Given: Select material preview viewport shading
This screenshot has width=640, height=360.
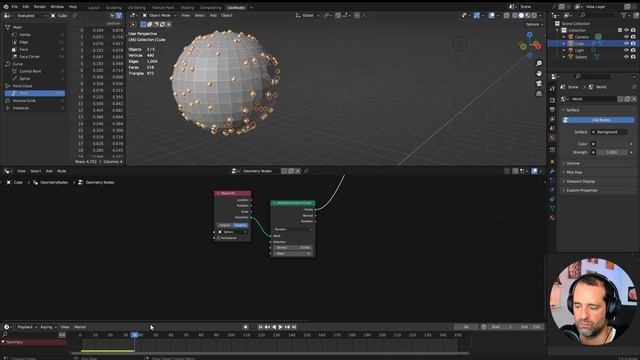Looking at the screenshot, I should [x=528, y=16].
